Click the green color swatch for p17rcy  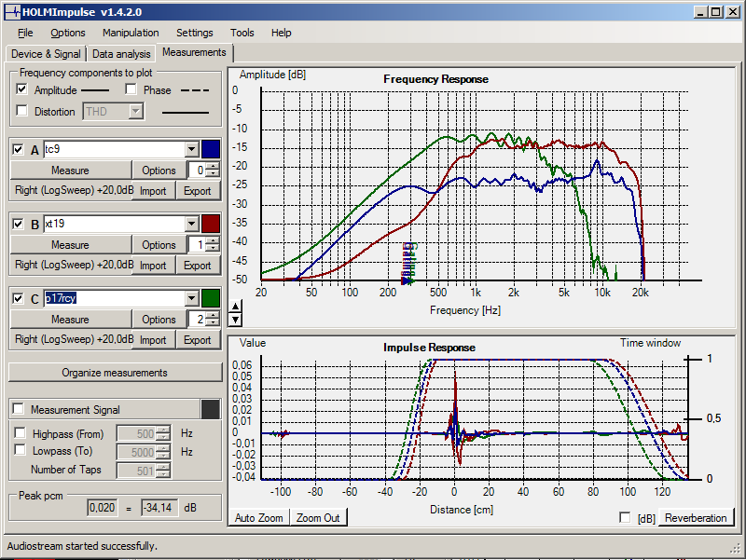tap(211, 298)
